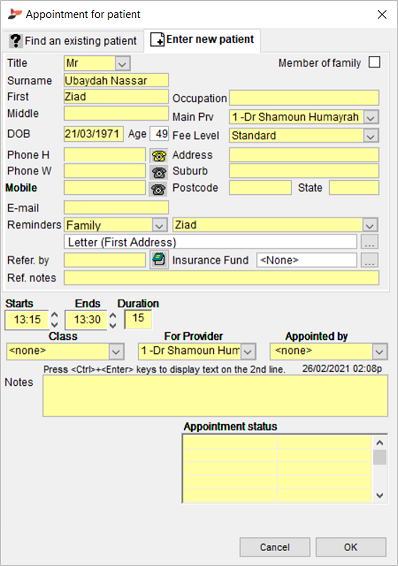
Task: Switch to Find an existing patient tab
Action: 73,41
